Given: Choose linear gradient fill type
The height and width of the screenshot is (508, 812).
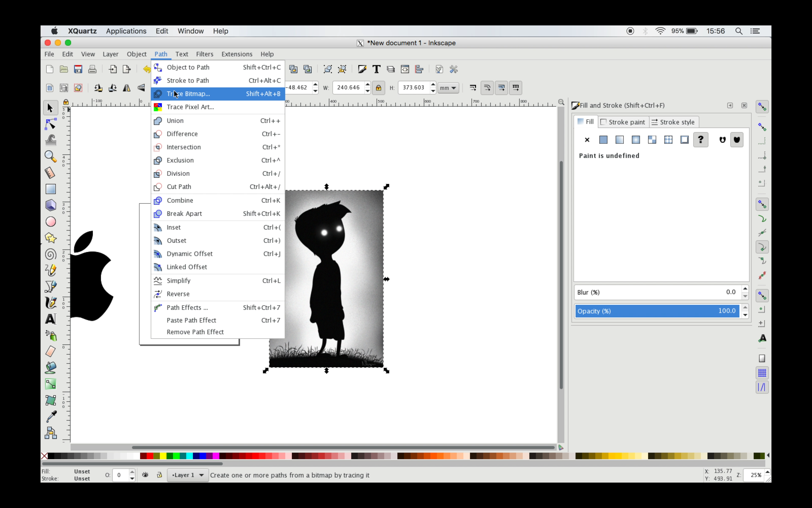Looking at the screenshot, I should [x=619, y=140].
